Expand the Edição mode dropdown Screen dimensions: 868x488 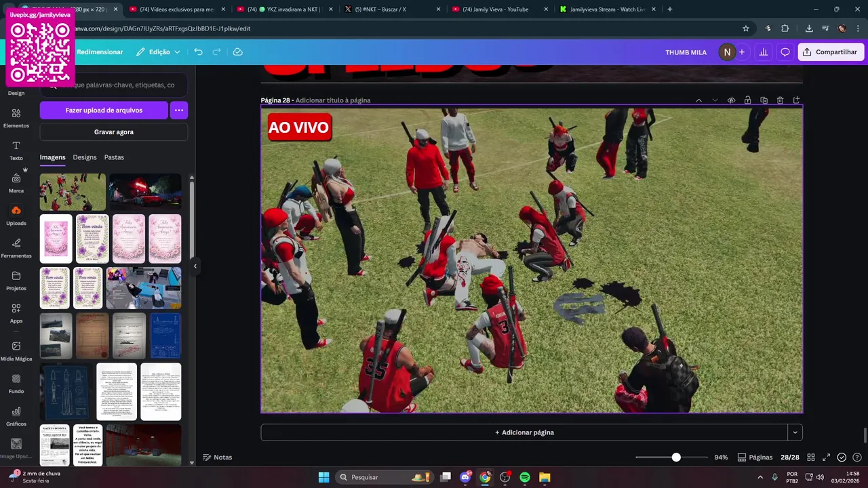[x=158, y=52]
